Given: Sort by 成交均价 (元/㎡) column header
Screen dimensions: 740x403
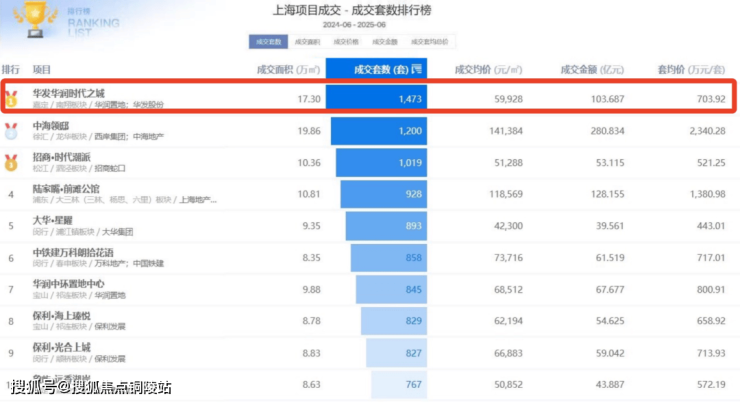Looking at the screenshot, I should (488, 70).
